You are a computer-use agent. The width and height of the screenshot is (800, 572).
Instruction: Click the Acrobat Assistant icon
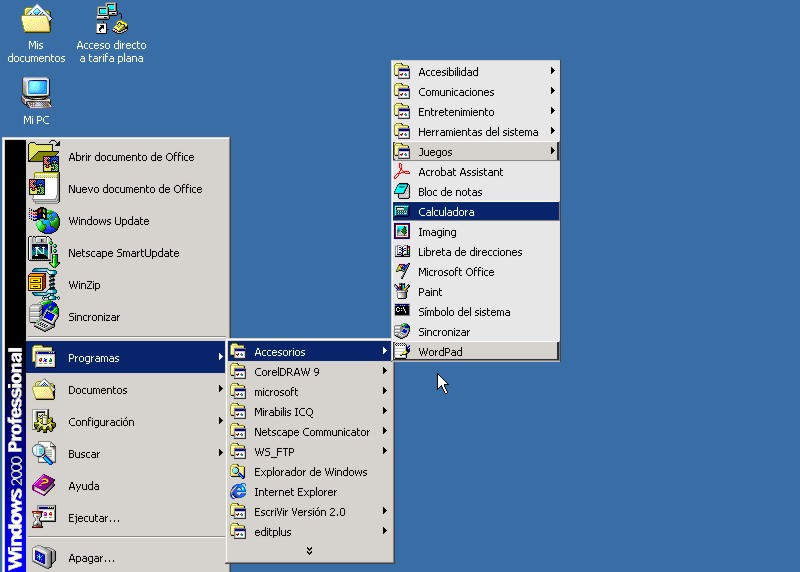[x=402, y=171]
